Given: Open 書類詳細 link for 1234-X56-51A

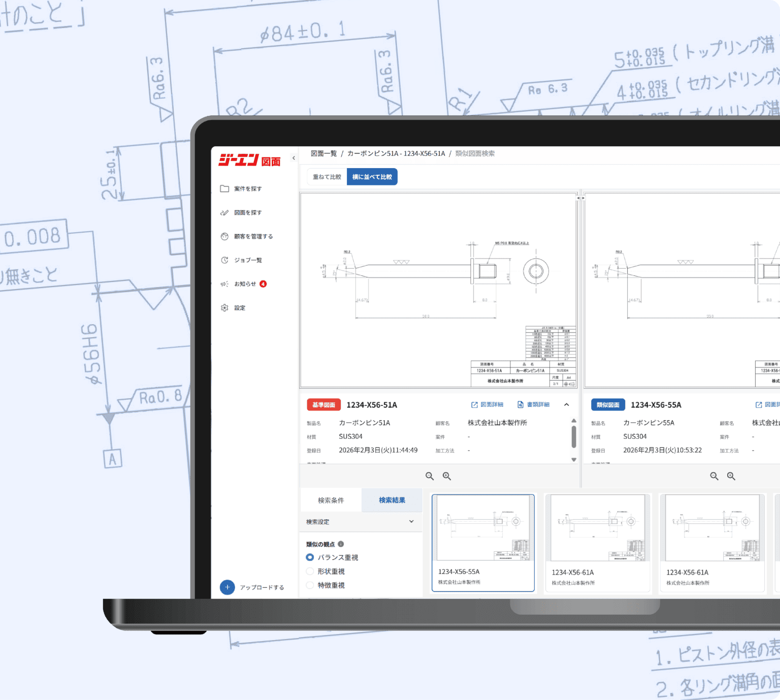Looking at the screenshot, I should pyautogui.click(x=533, y=405).
